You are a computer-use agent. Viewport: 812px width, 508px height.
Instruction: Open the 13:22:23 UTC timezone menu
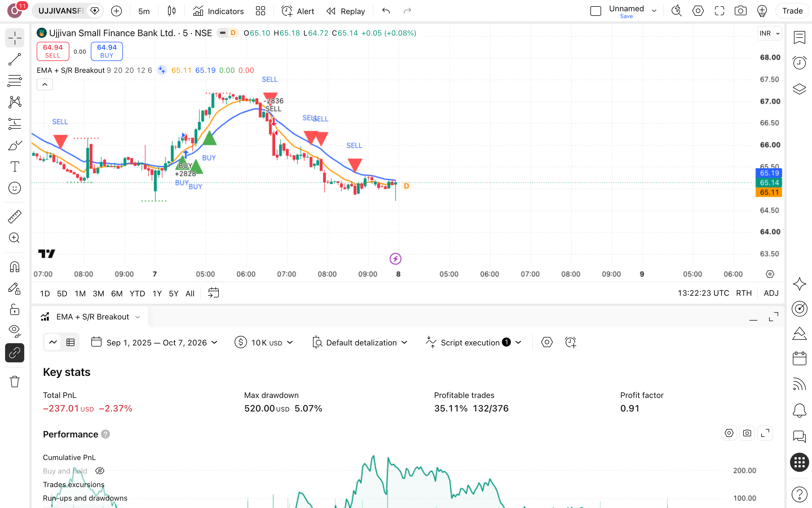(703, 293)
